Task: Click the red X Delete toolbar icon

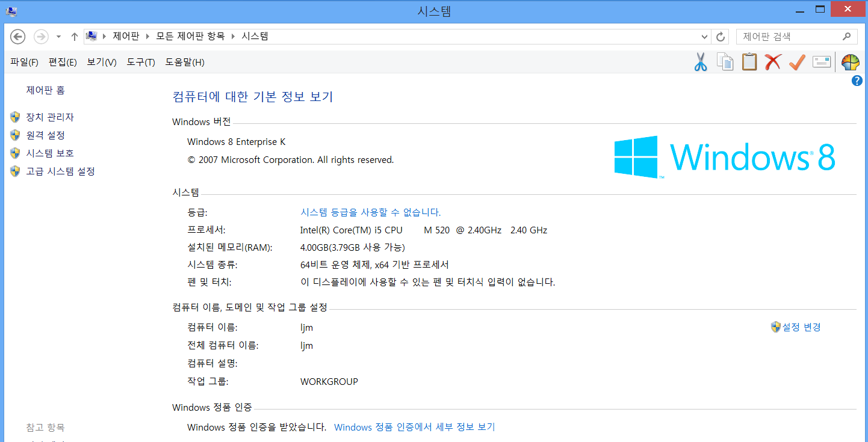Action: pos(773,62)
